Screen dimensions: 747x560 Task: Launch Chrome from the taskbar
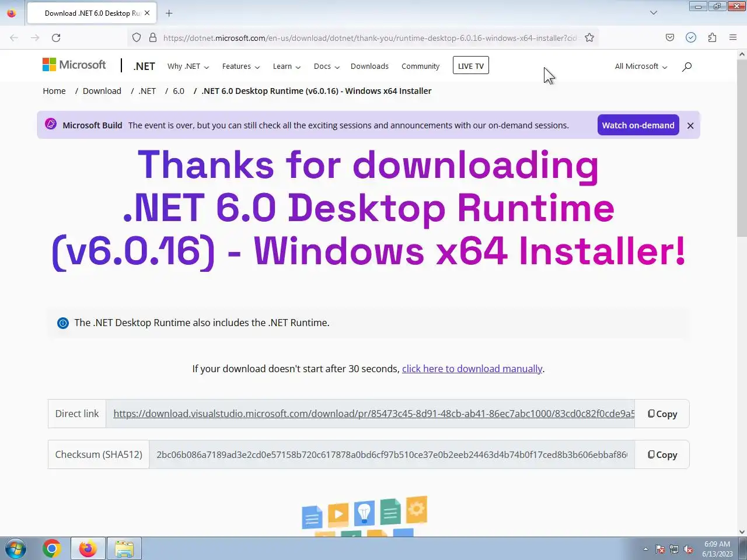tap(52, 549)
